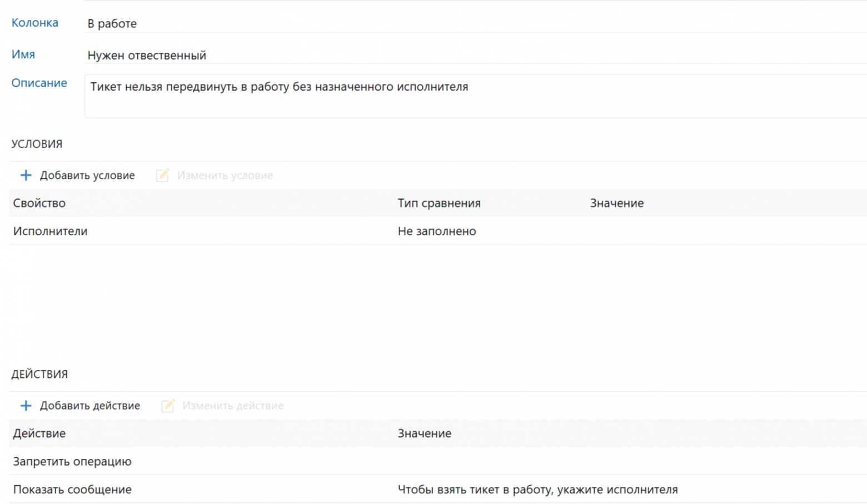The image size is (867, 504).
Task: Click the Значение header in conditions table
Action: tap(617, 203)
